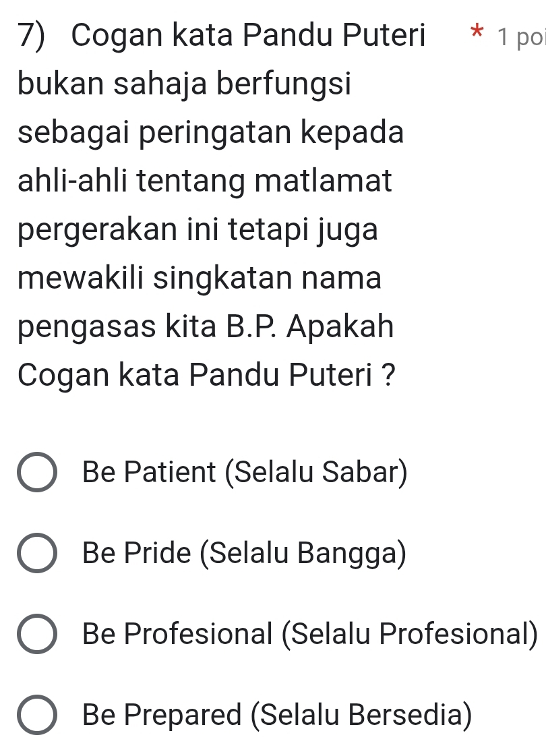Pick the Be Prepared radio circle
The height and width of the screenshot is (756, 546).
pos(37,715)
